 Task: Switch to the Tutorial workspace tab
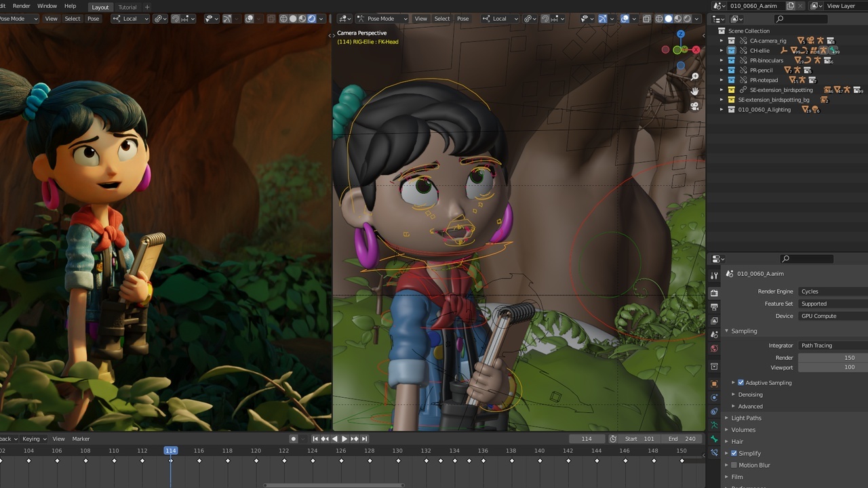click(x=127, y=7)
